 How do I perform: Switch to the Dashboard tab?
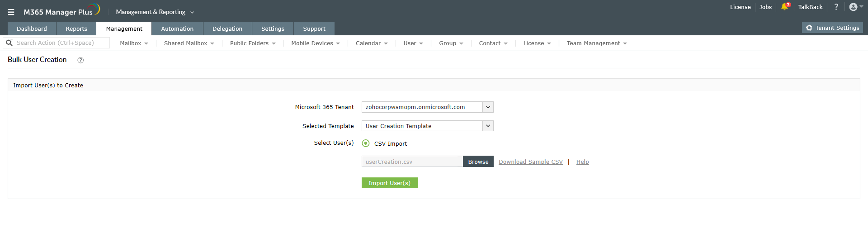pyautogui.click(x=32, y=29)
